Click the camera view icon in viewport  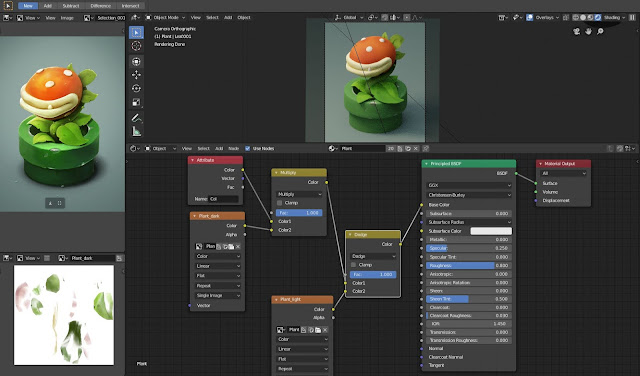[576, 31]
